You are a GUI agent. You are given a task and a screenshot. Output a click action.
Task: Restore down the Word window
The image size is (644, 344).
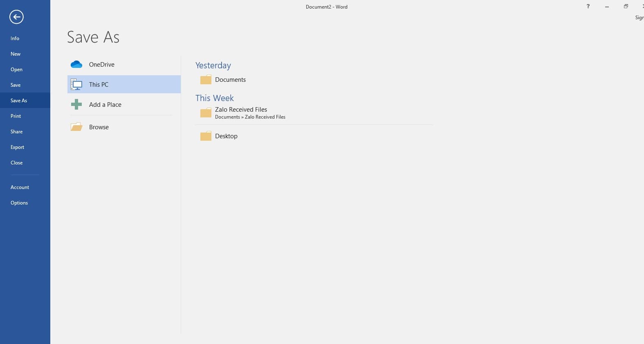point(626,7)
